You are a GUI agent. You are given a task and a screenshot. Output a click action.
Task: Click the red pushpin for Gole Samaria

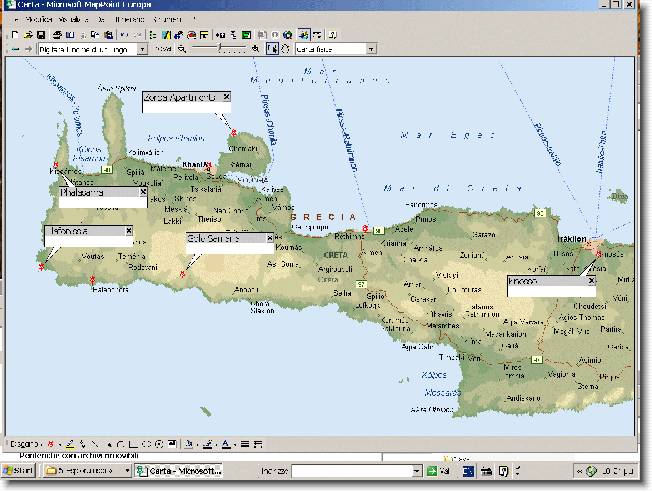coord(183,274)
